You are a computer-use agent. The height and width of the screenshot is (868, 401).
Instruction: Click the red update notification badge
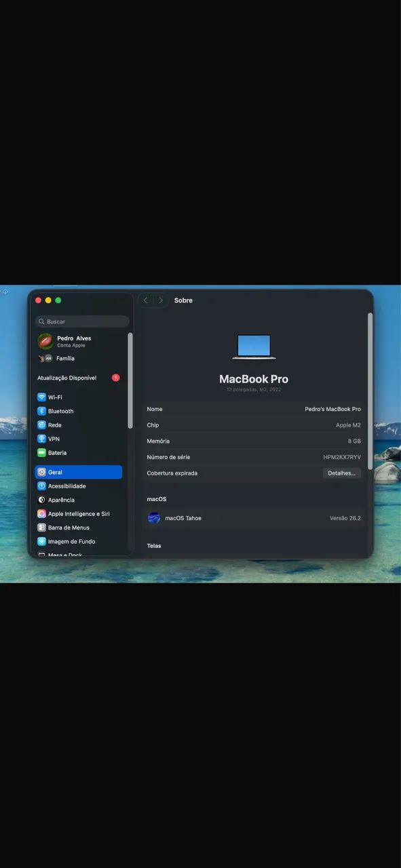(116, 378)
